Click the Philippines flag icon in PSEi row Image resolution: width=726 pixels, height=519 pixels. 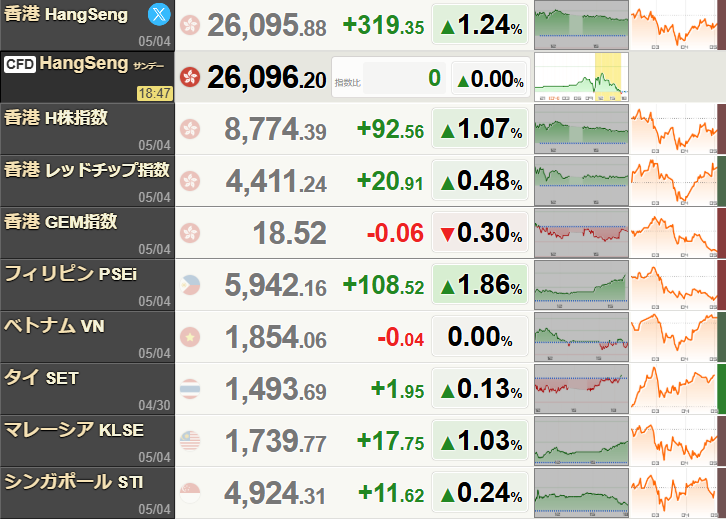190,285
